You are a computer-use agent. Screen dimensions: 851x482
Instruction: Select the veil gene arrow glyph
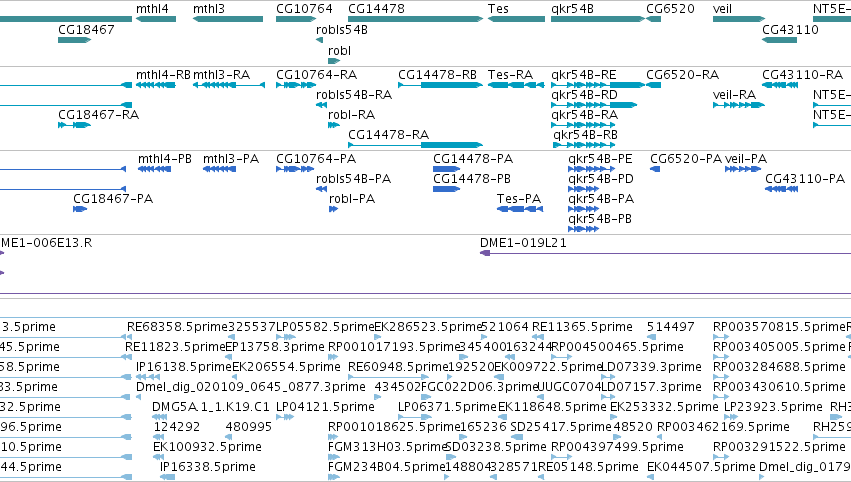tap(739, 19)
